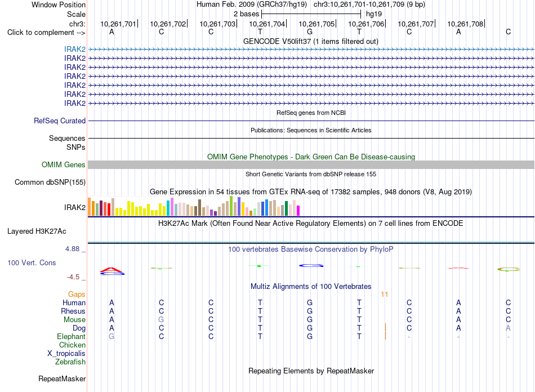Click the red A PhyloP conservation logo

pyautogui.click(x=112, y=271)
